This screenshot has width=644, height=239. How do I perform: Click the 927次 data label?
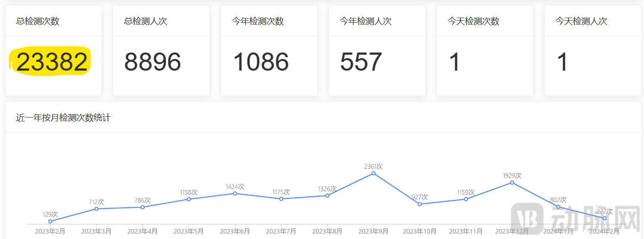pyautogui.click(x=420, y=197)
